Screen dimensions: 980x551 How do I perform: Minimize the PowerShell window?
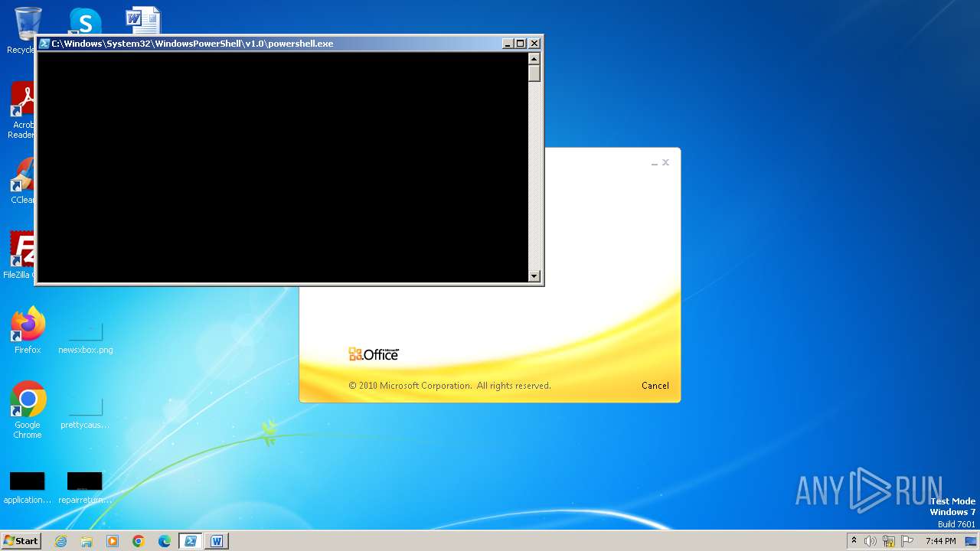(x=508, y=44)
